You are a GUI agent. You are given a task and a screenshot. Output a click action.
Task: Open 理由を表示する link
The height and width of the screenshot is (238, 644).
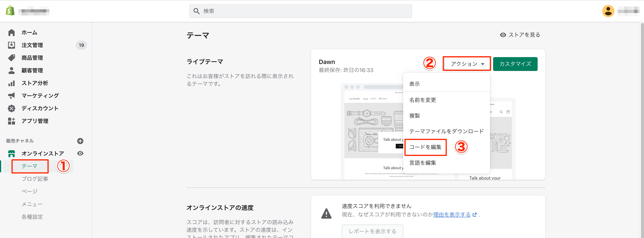[x=452, y=215]
